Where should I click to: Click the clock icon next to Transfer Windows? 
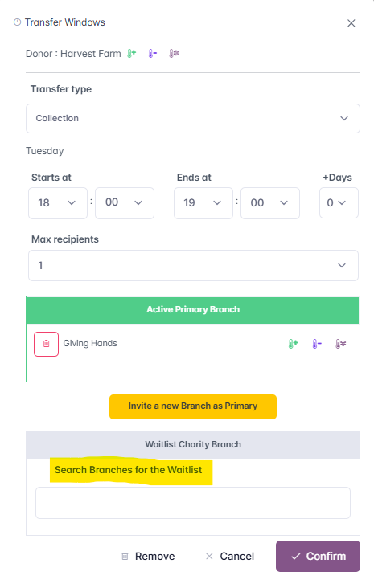coord(17,22)
